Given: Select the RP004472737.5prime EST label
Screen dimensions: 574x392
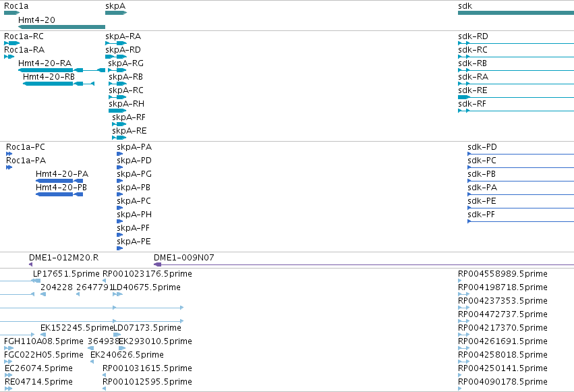Looking at the screenshot, I should [x=503, y=315].
